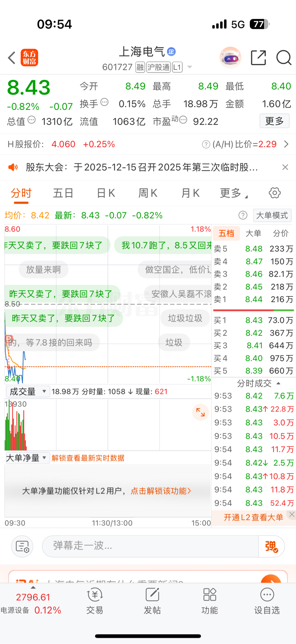Open the 发帖 post icon
Viewport: 296px width, 644px height.
152,601
